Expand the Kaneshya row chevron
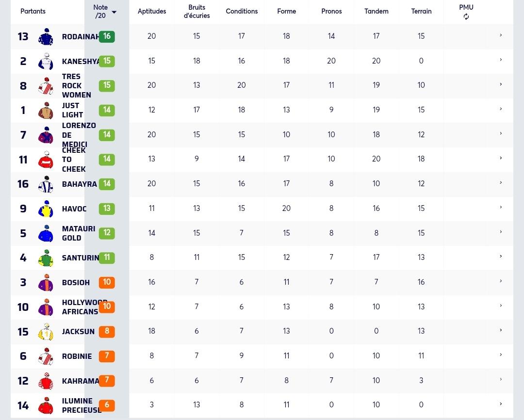Screen dimensions: 524x420 coord(501,60)
